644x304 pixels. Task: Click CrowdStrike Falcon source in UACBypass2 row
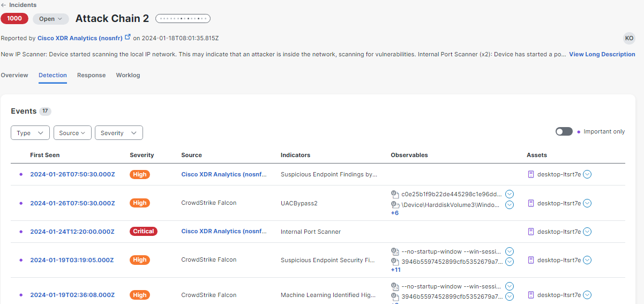[x=209, y=203]
